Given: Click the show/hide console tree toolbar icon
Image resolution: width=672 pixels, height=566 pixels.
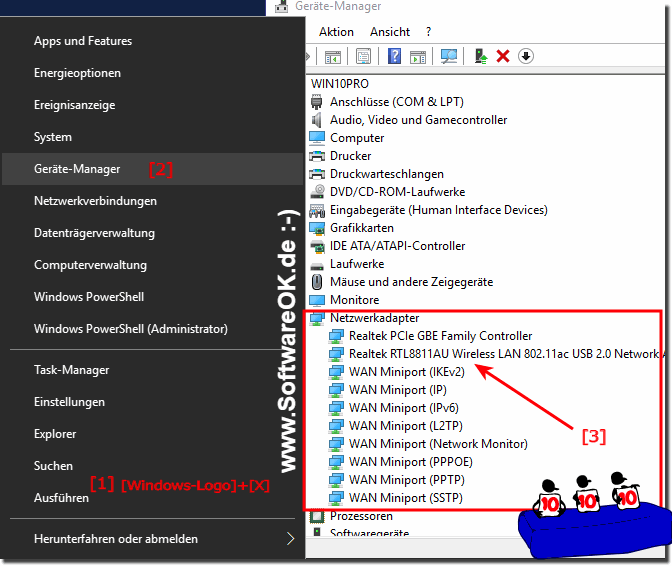Looking at the screenshot, I should pos(333,57).
